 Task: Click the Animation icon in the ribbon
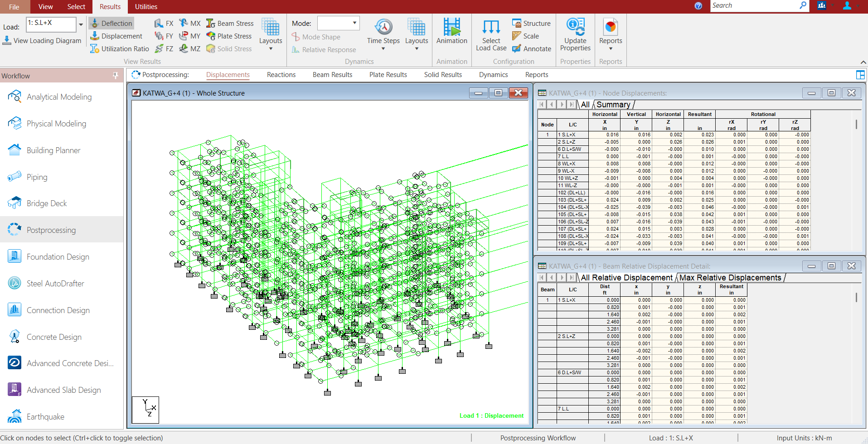(451, 27)
